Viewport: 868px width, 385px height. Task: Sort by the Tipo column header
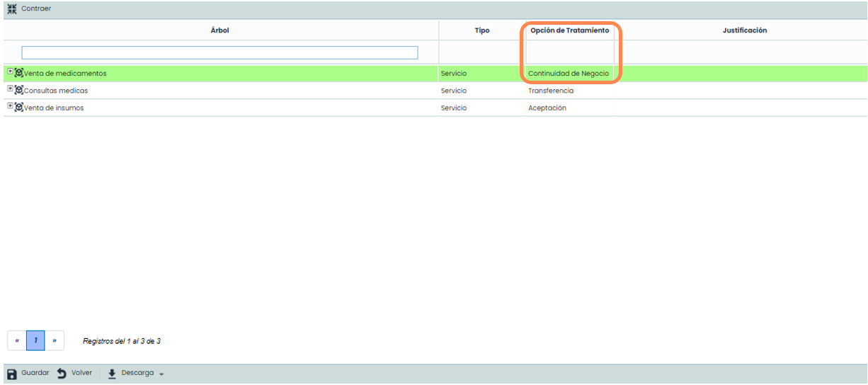tap(481, 30)
